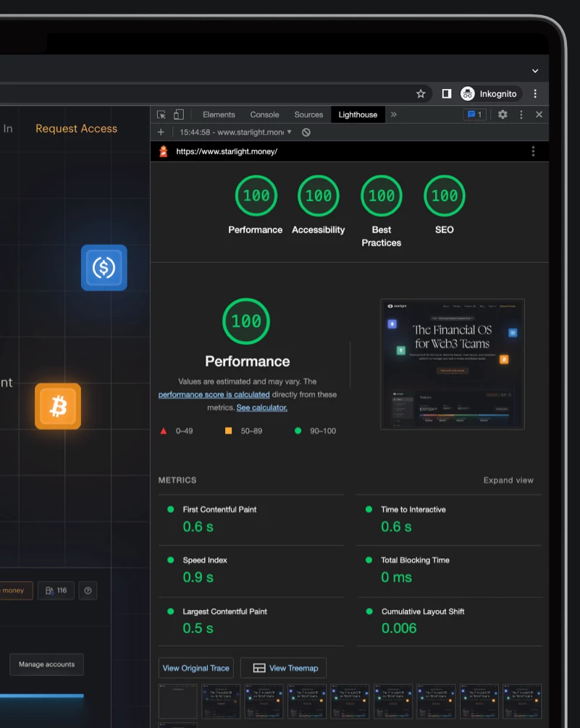Show more DevTools tabs chevron
The image size is (580, 728).
tap(393, 114)
